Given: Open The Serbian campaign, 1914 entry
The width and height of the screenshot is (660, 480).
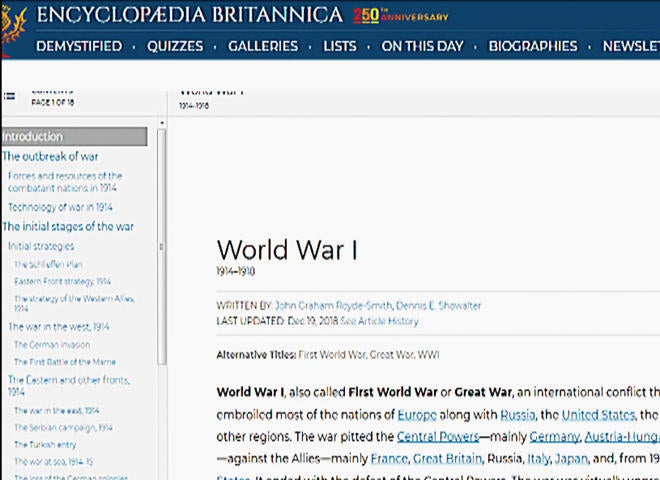Looking at the screenshot, I should [x=63, y=427].
